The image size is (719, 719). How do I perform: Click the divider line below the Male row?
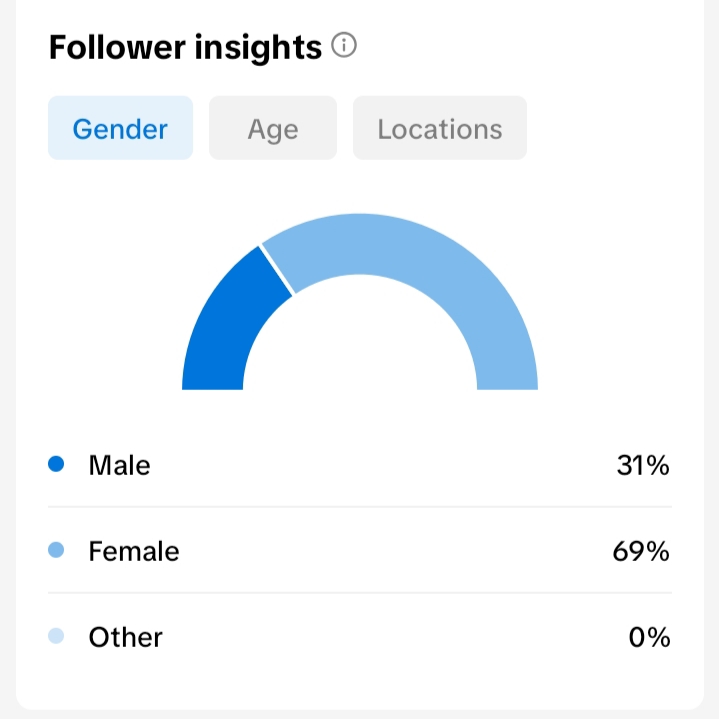pos(360,507)
